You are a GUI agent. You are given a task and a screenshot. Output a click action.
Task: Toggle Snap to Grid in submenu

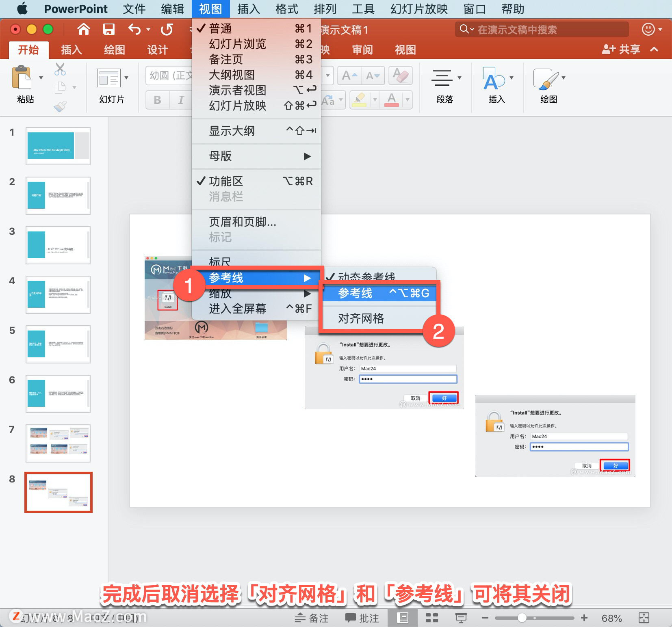[379, 318]
